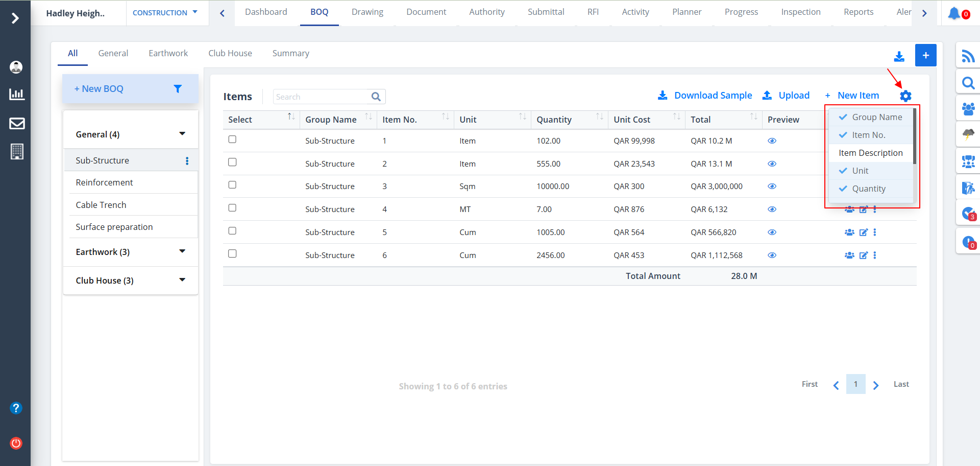Switch to the Drawing tab

point(367,12)
